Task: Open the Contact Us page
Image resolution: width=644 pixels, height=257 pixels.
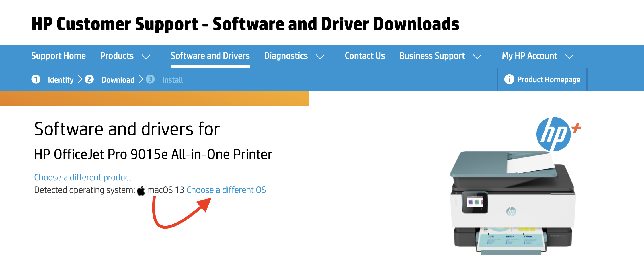Action: point(365,56)
